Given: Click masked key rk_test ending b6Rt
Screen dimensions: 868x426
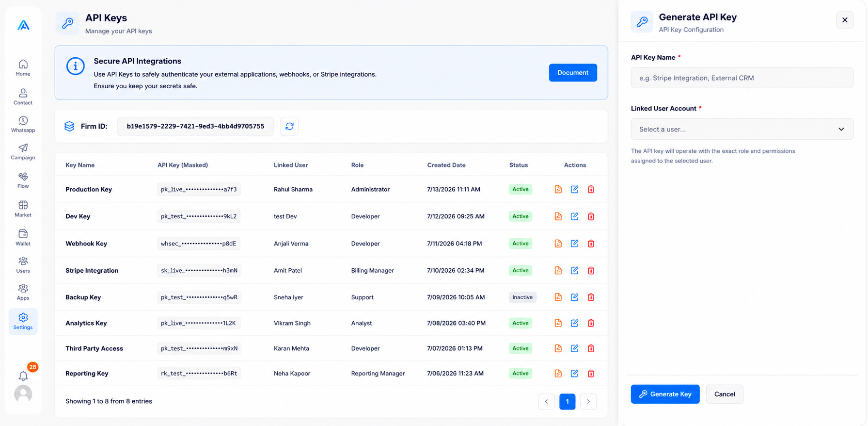Looking at the screenshot, I should [x=199, y=374].
